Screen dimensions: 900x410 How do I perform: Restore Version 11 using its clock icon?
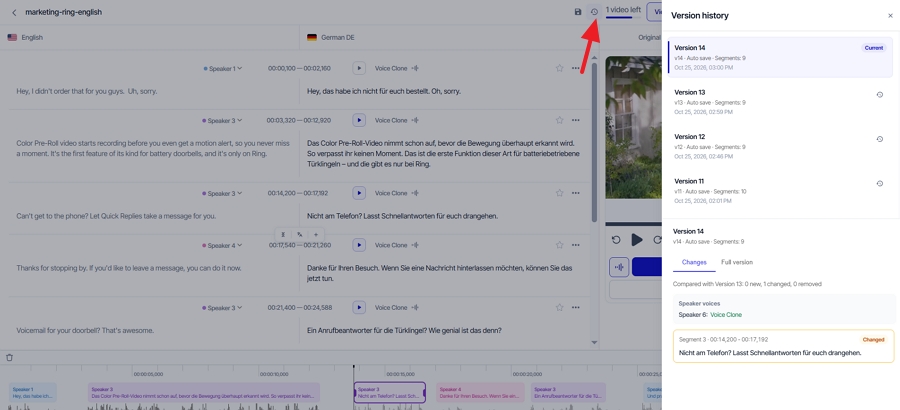tap(879, 184)
